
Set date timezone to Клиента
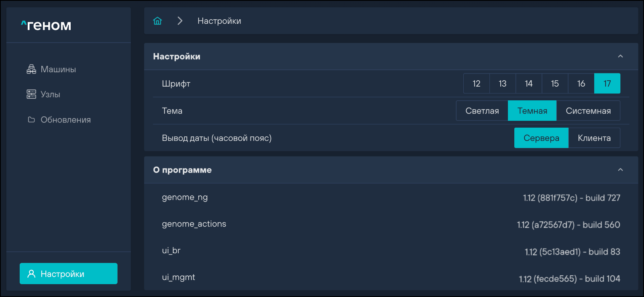tap(594, 138)
